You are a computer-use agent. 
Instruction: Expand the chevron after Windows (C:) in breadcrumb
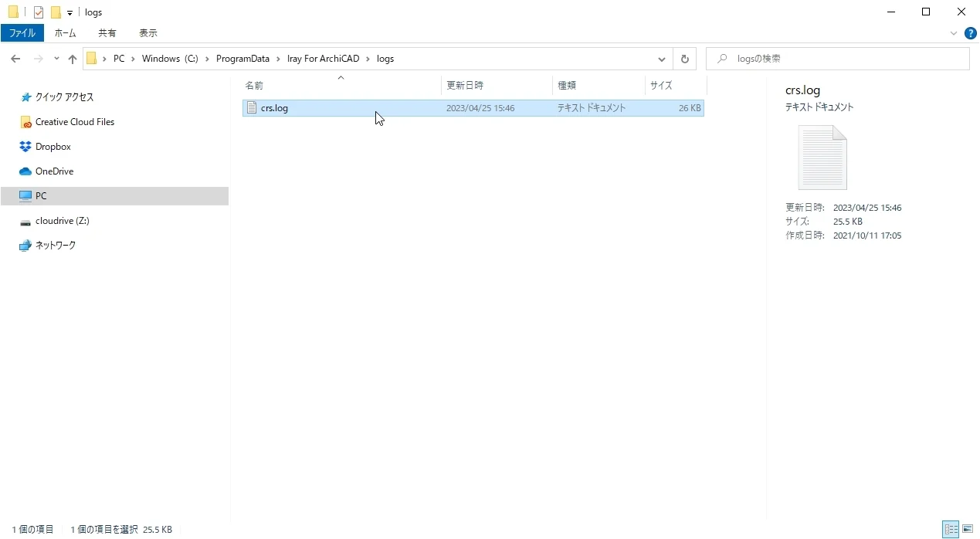(x=207, y=59)
